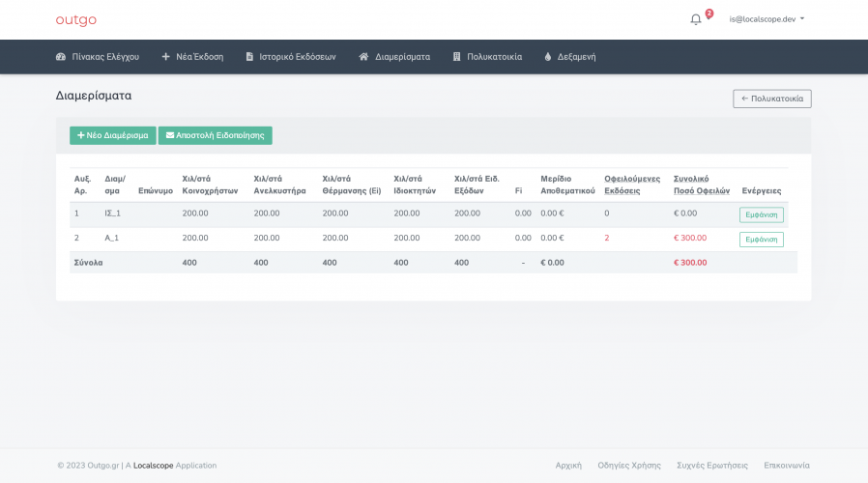Viewport: 868px width, 483px height.
Task: Expand the is@localscope.dev account dropdown
Action: (x=767, y=18)
